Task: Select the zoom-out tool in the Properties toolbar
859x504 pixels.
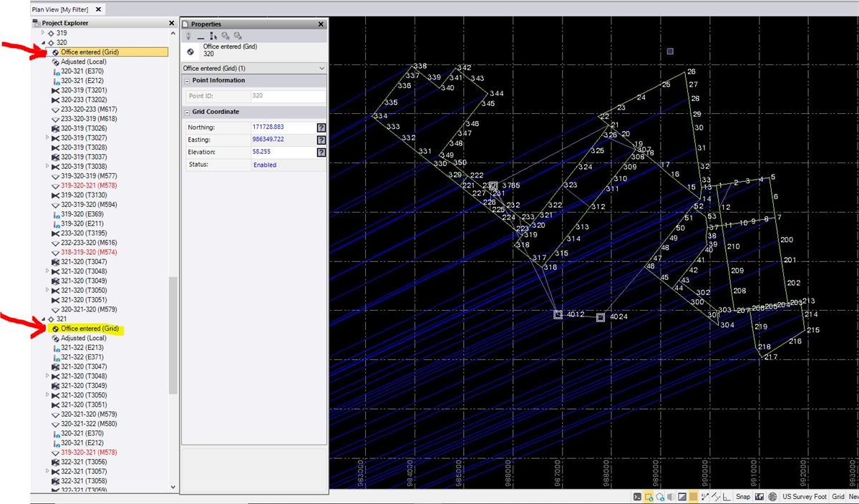Action: tap(238, 36)
